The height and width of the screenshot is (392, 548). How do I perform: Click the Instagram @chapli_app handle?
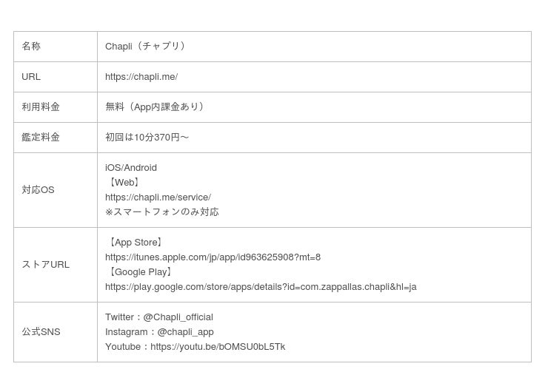click(185, 332)
